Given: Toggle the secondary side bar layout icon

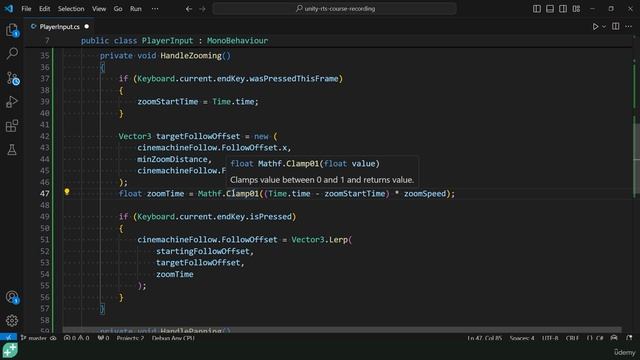Looking at the screenshot, I should pos(563,9).
